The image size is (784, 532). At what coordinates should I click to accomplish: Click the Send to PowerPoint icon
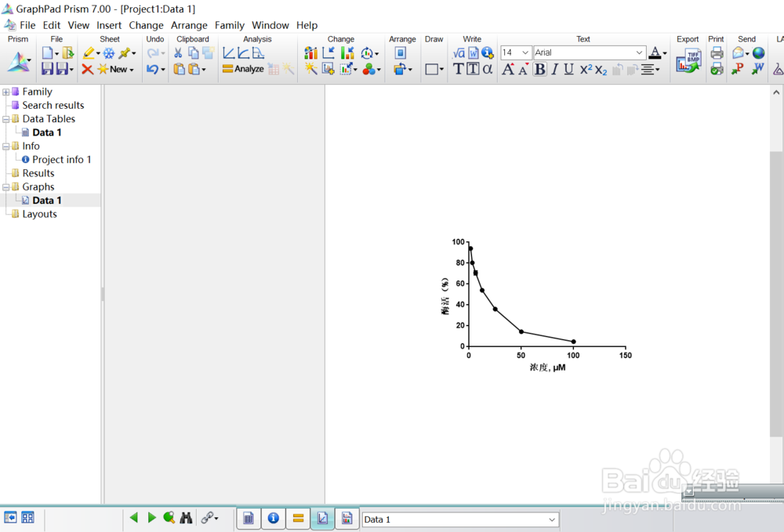(738, 69)
